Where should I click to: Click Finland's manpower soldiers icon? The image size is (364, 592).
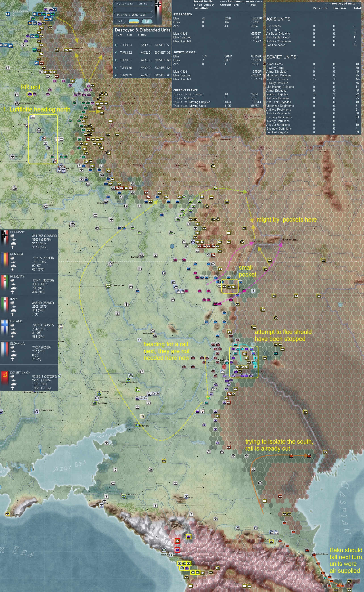13,325
